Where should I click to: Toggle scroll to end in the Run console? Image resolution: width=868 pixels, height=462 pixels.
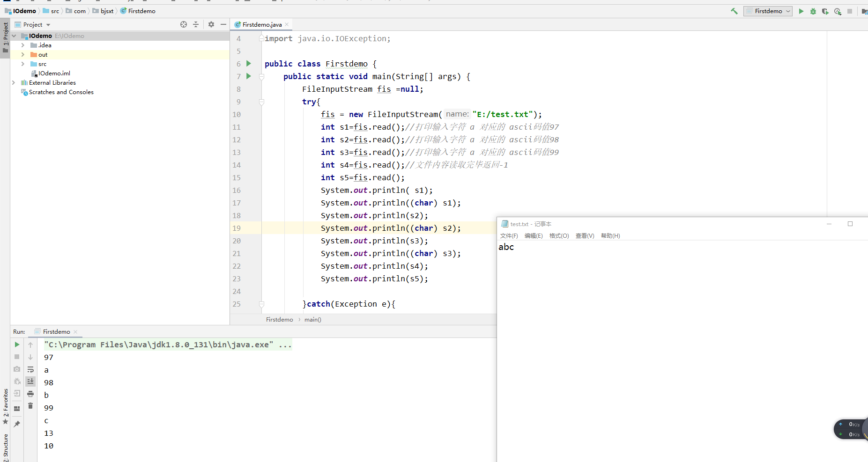(x=30, y=381)
